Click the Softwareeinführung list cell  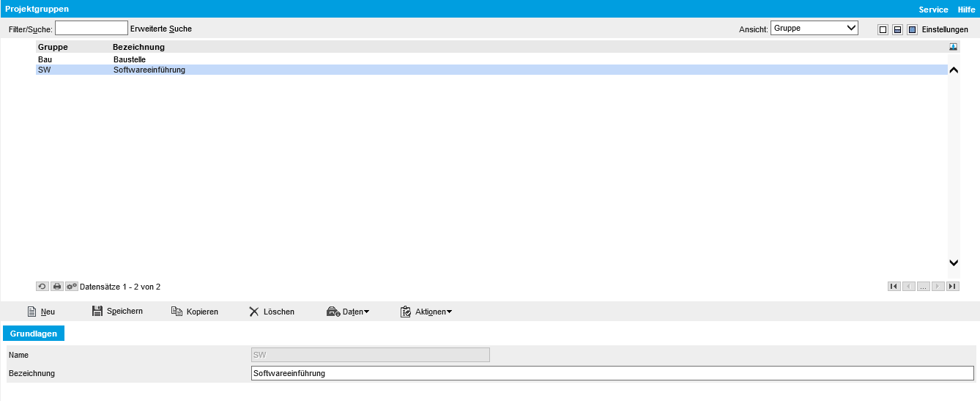[x=149, y=70]
